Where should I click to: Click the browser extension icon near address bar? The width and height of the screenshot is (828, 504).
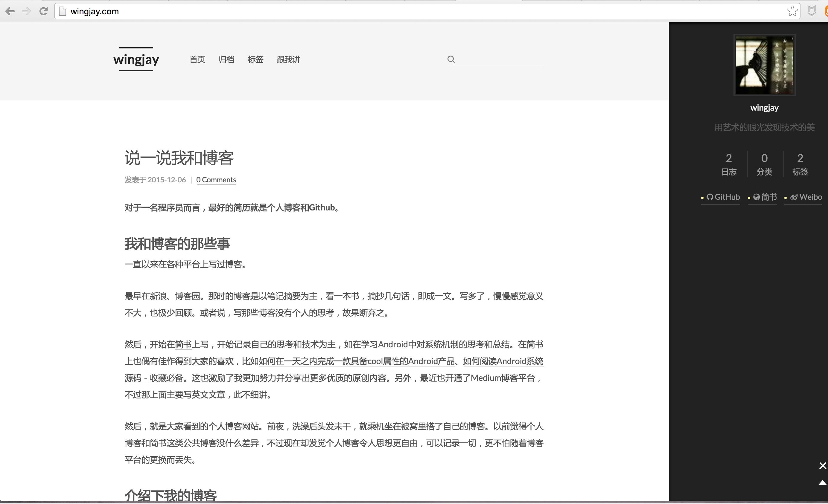tap(812, 11)
